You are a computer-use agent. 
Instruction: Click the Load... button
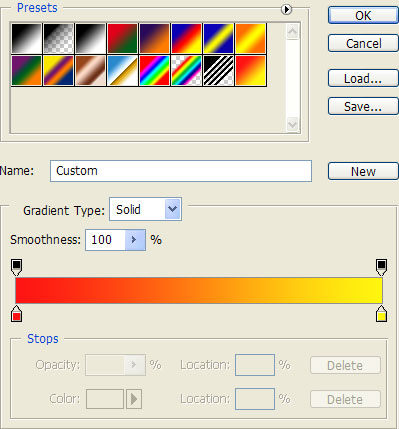click(363, 78)
